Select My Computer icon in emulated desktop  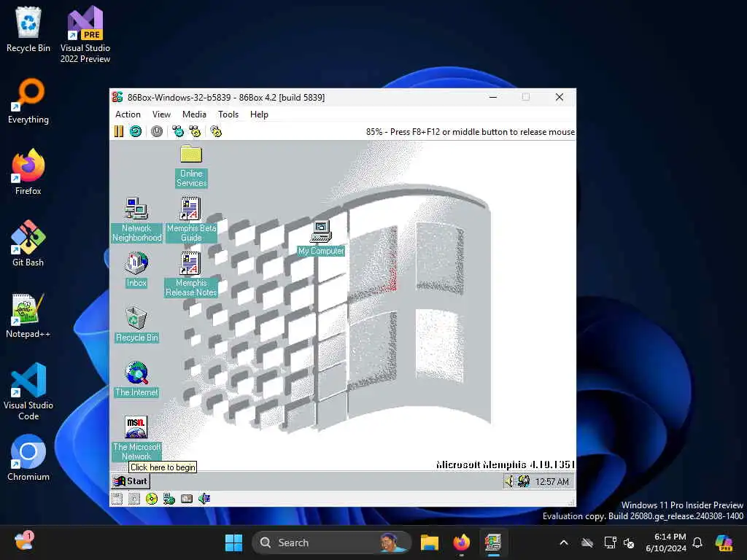click(x=321, y=238)
